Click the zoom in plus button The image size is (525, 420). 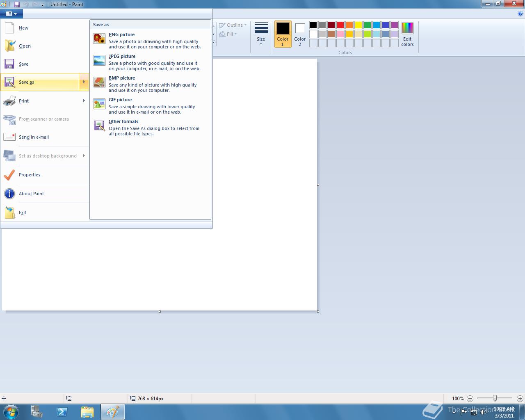pyautogui.click(x=520, y=398)
